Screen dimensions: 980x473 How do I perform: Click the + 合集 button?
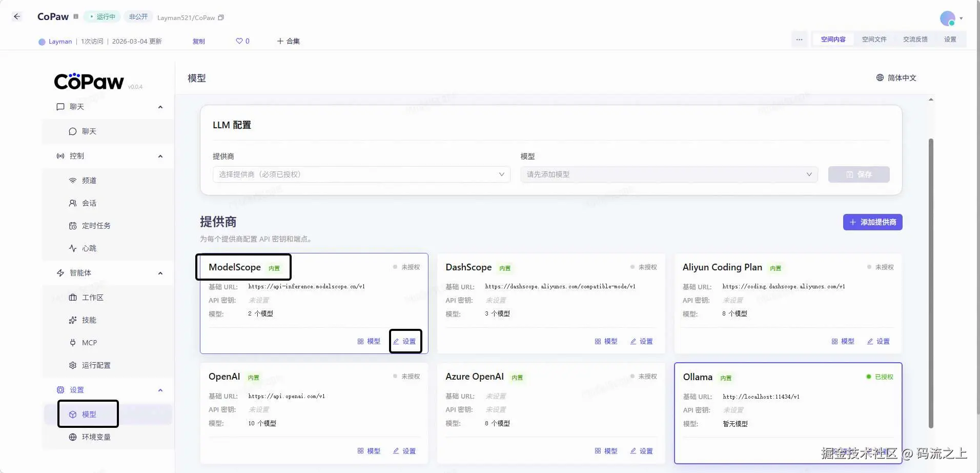pyautogui.click(x=289, y=41)
